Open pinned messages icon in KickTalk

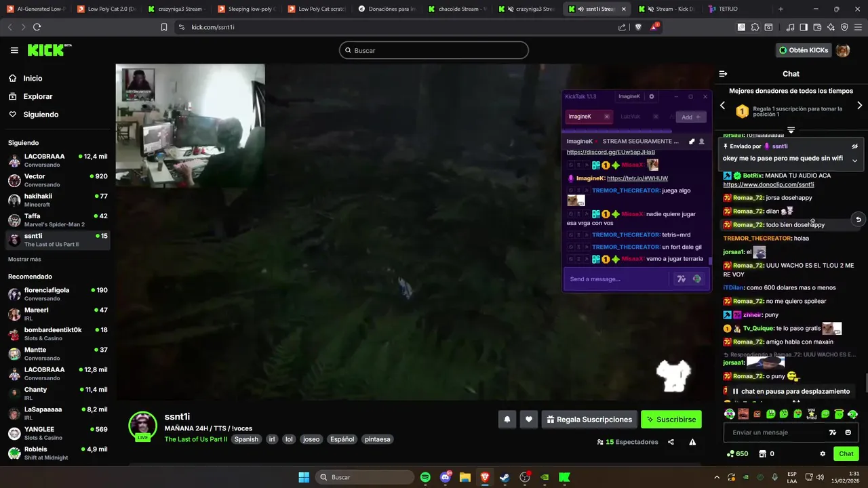[x=692, y=142]
